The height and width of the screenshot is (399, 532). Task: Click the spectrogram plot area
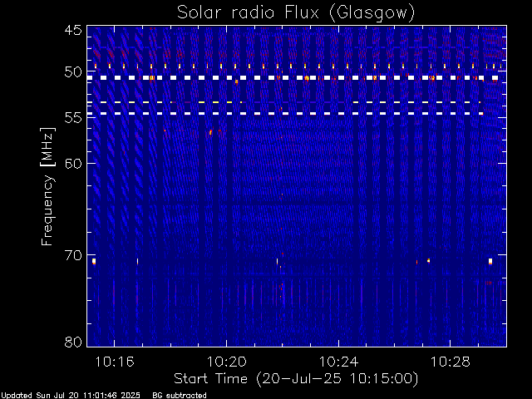tap(297, 186)
